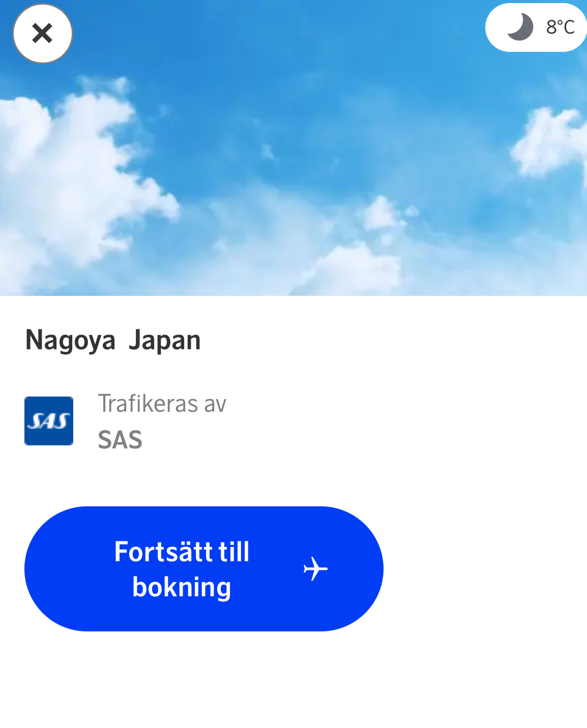Image resolution: width=587 pixels, height=728 pixels.
Task: Click the word Nagoya in the title
Action: (x=70, y=340)
